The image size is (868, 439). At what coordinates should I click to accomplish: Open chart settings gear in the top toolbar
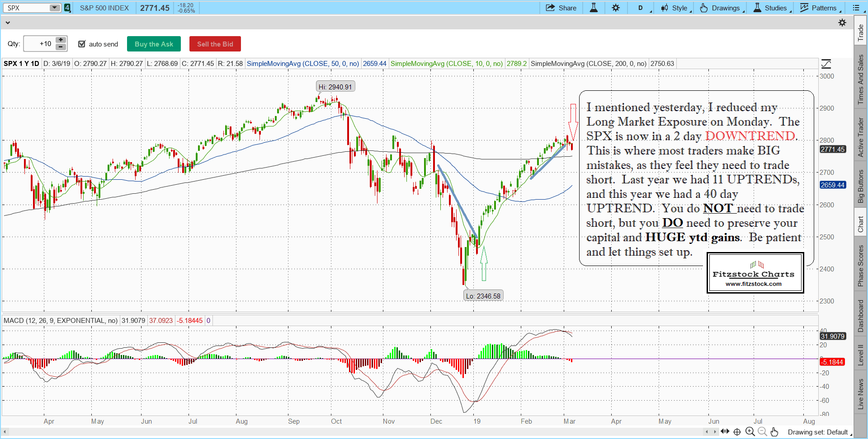[616, 8]
